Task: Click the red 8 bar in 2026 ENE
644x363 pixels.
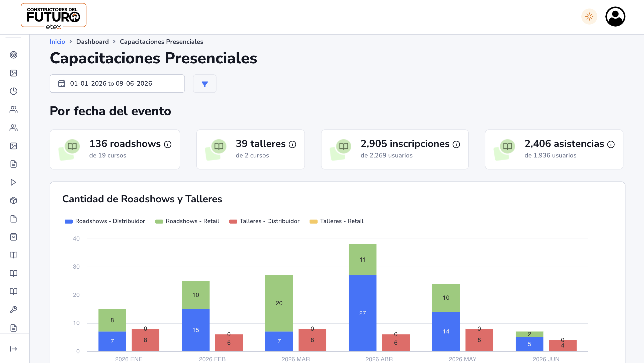Action: (145, 340)
